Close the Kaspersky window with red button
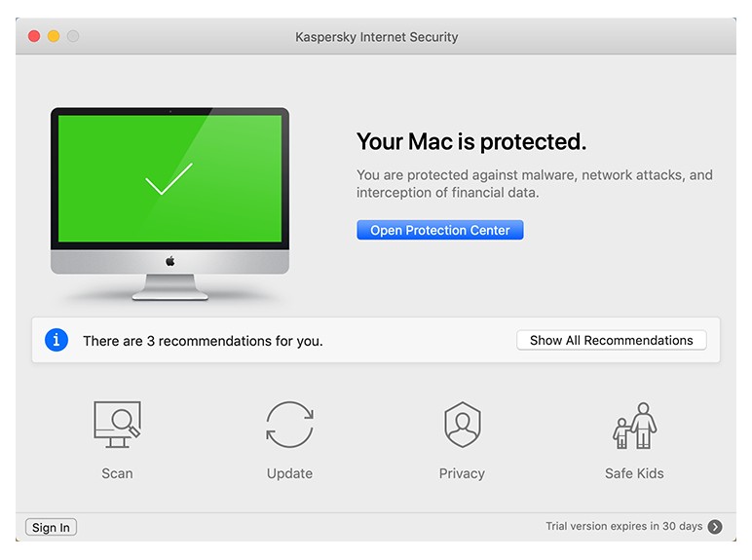Image resolution: width=752 pixels, height=560 pixels. tap(34, 36)
